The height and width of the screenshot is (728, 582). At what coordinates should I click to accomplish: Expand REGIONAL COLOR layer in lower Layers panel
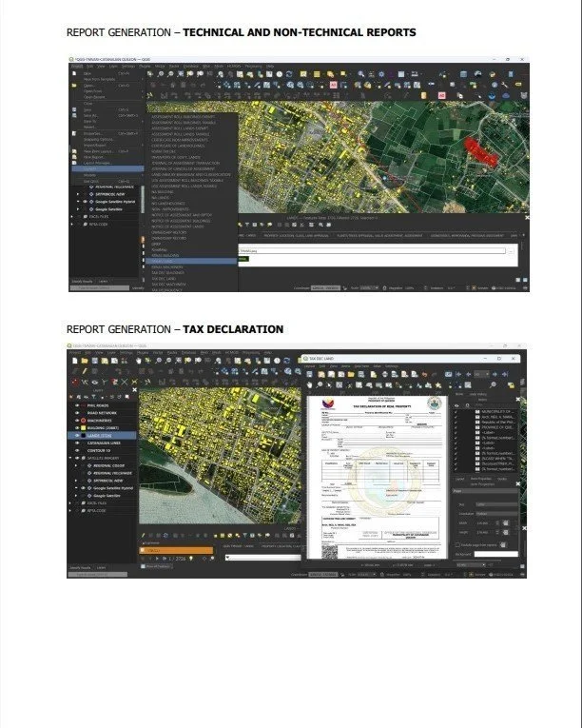click(x=77, y=465)
